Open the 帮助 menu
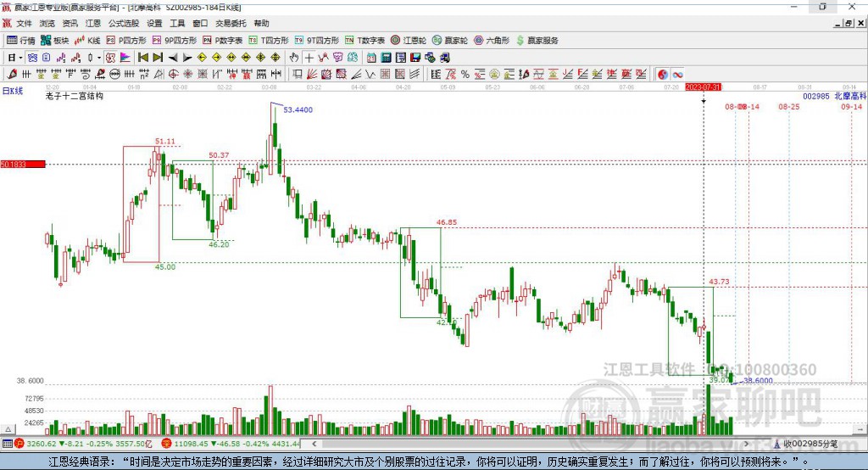This screenshot has height=470, width=868. point(261,23)
